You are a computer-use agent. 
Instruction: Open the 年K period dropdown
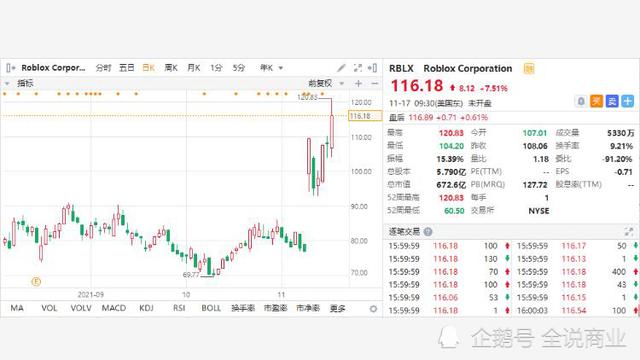271,68
